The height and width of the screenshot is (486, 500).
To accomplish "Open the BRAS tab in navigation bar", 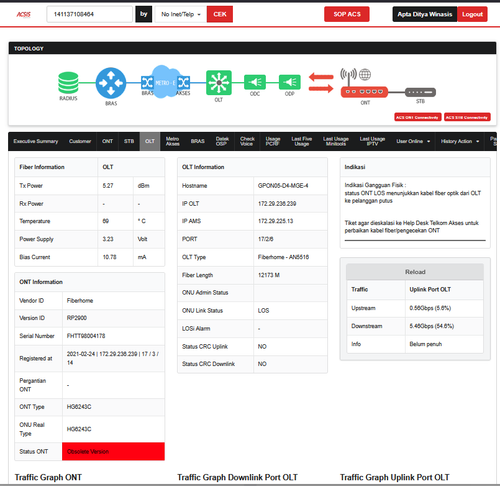I will [x=198, y=141].
